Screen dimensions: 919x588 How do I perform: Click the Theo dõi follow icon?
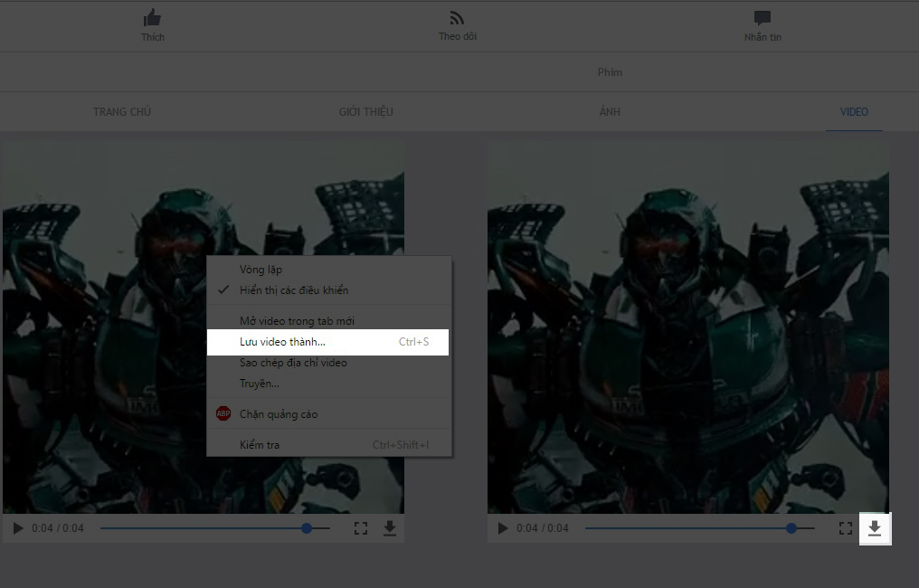[x=457, y=18]
